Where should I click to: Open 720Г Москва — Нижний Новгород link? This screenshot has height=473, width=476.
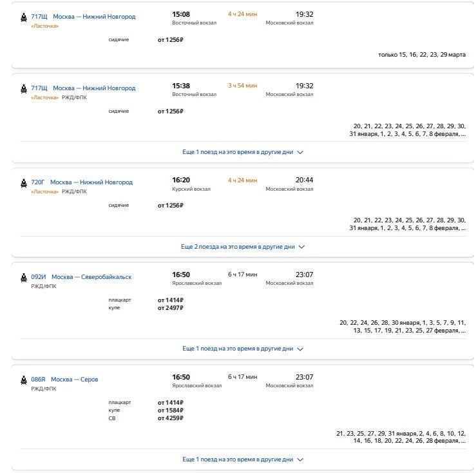coord(91,182)
